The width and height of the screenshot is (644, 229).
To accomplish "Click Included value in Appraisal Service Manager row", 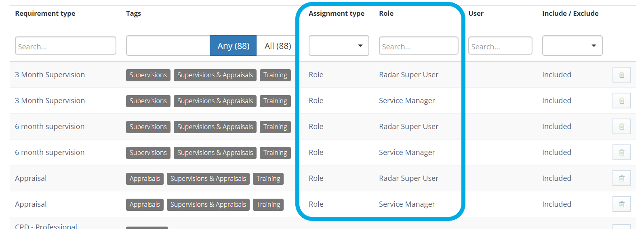I will tap(557, 204).
